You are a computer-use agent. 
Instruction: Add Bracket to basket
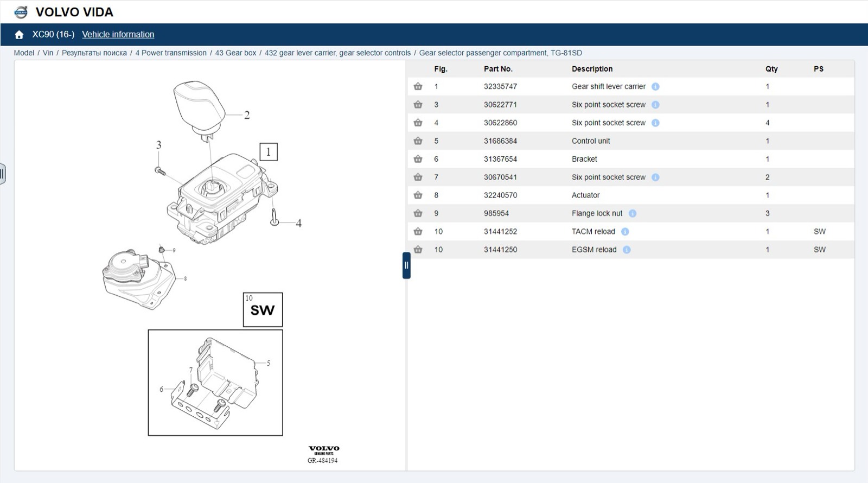[x=418, y=159]
